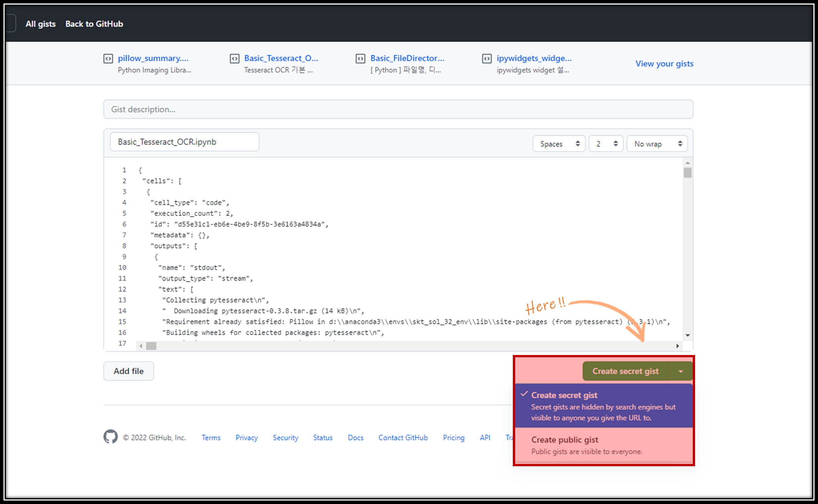The height and width of the screenshot is (504, 818).
Task: Click the line containing id d55e31c1
Action: point(239,224)
